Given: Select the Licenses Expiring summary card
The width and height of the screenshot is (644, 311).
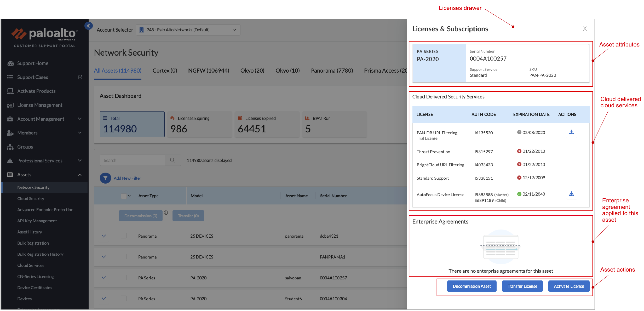Looking at the screenshot, I should (x=199, y=124).
